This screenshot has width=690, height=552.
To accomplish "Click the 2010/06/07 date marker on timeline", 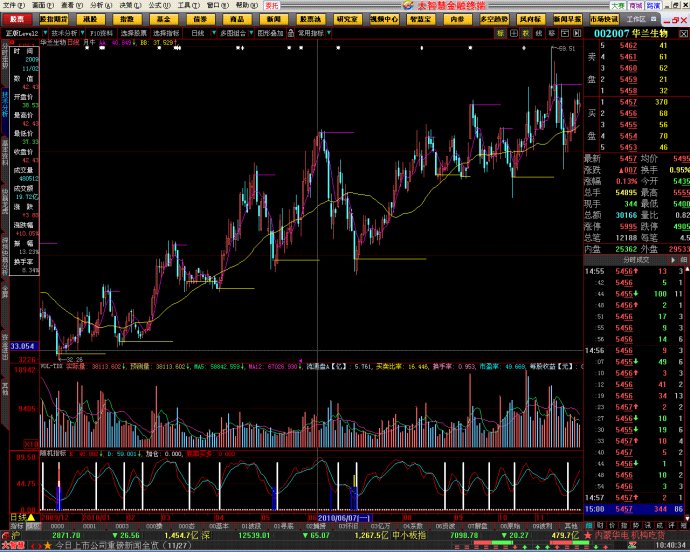I will 345,518.
